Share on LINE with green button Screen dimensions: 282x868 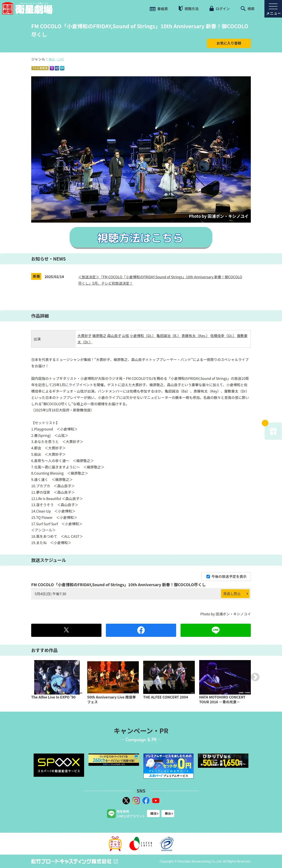coord(215,630)
